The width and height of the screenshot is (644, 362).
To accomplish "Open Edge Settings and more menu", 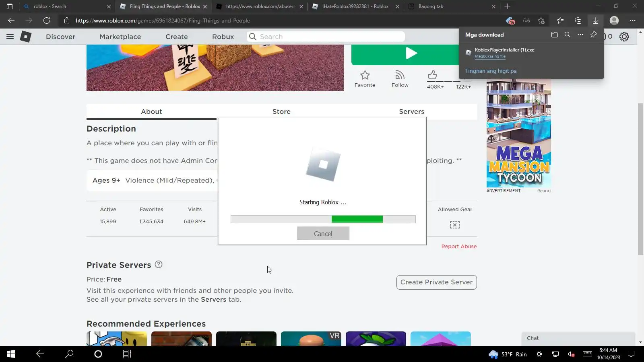I will (633, 21).
